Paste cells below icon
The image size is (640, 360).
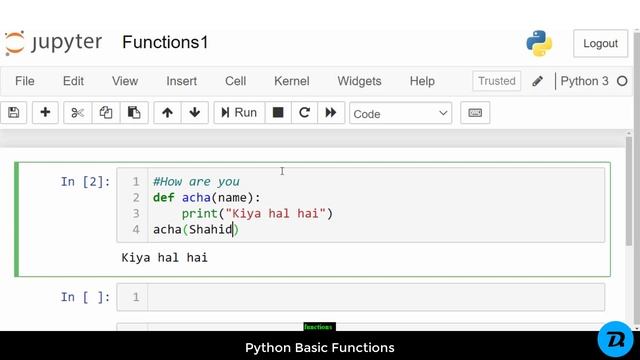pos(134,113)
